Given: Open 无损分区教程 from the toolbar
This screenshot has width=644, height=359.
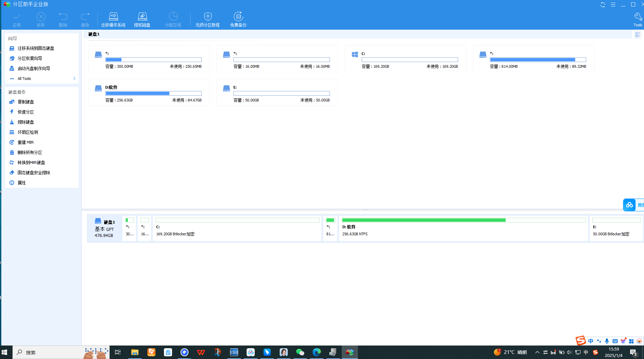Looking at the screenshot, I should [207, 20].
